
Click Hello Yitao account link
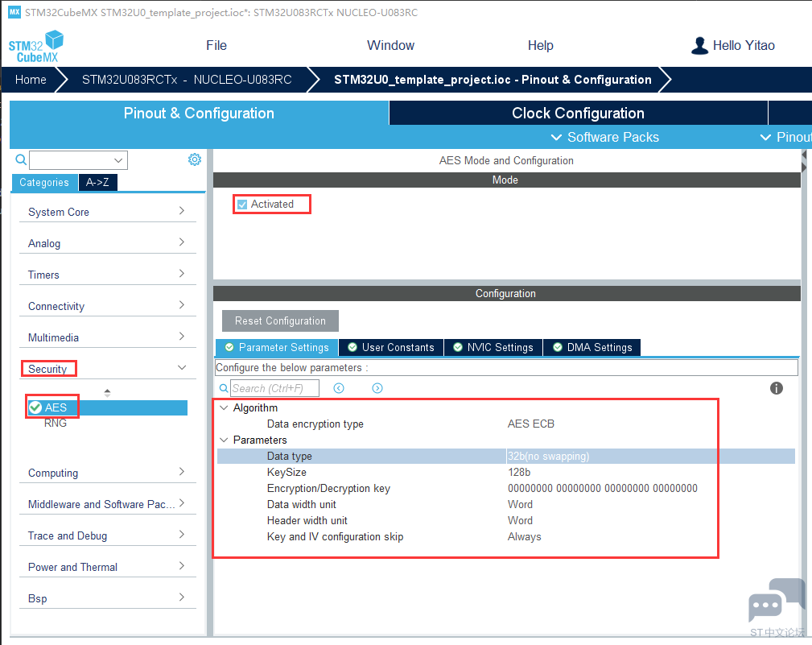coord(744,46)
